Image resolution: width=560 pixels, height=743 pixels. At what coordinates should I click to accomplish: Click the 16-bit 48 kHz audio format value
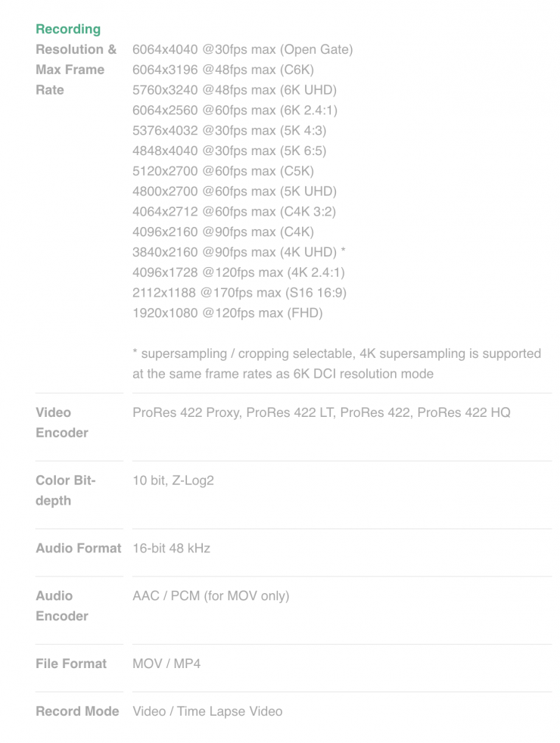pyautogui.click(x=171, y=548)
